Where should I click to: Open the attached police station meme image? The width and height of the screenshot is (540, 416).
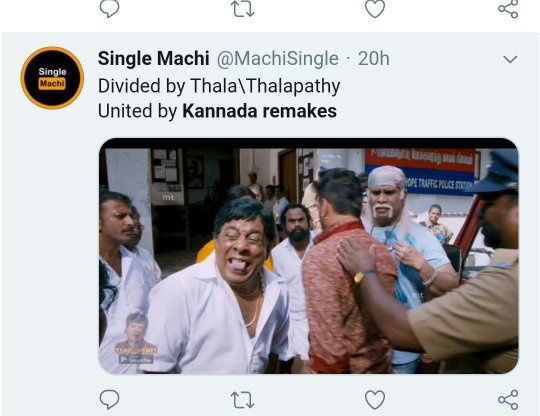[x=309, y=256]
